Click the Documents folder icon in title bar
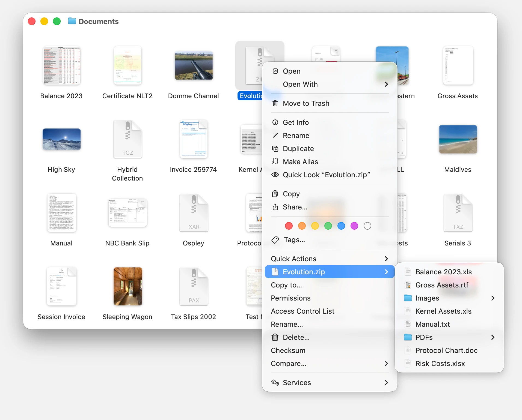The width and height of the screenshot is (522, 420). click(x=72, y=21)
